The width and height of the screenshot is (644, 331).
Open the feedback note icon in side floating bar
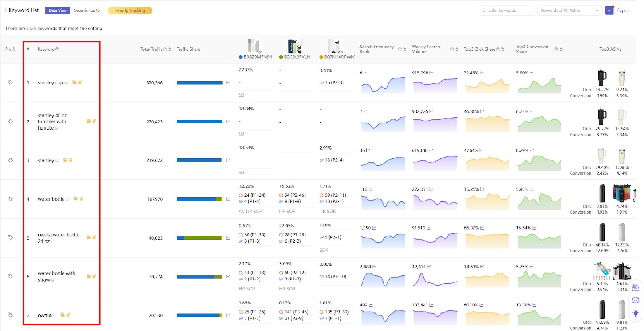[x=636, y=287]
